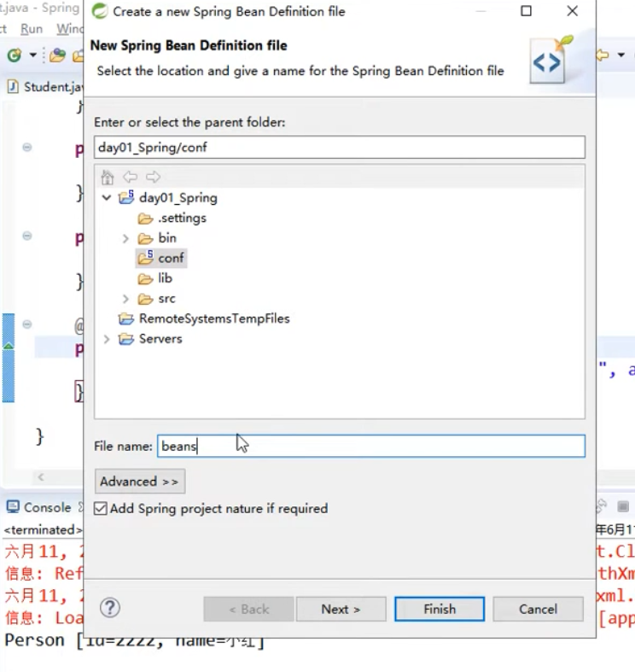The height and width of the screenshot is (672, 635).
Task: Click the parent folder path field
Action: tap(340, 148)
